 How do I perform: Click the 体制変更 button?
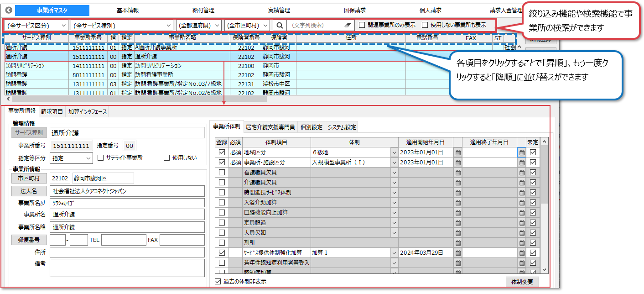coord(522,282)
